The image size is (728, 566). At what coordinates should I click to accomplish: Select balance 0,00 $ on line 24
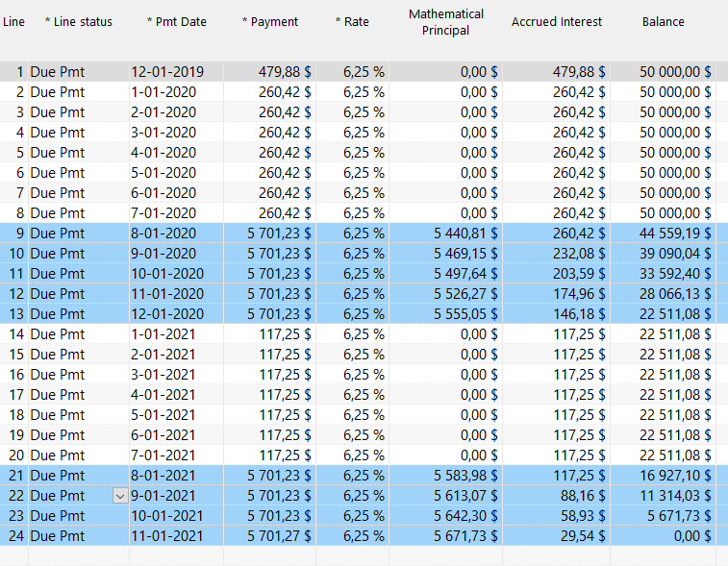(663, 536)
